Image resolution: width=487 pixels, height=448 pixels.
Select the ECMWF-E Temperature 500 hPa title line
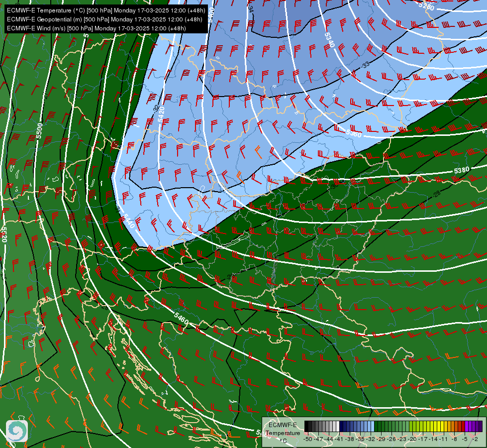[x=106, y=10]
